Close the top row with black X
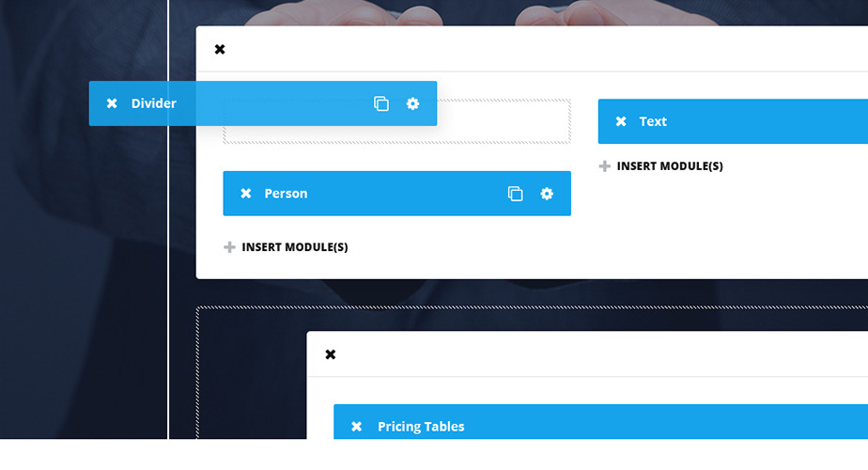The width and height of the screenshot is (868, 470). tap(220, 49)
